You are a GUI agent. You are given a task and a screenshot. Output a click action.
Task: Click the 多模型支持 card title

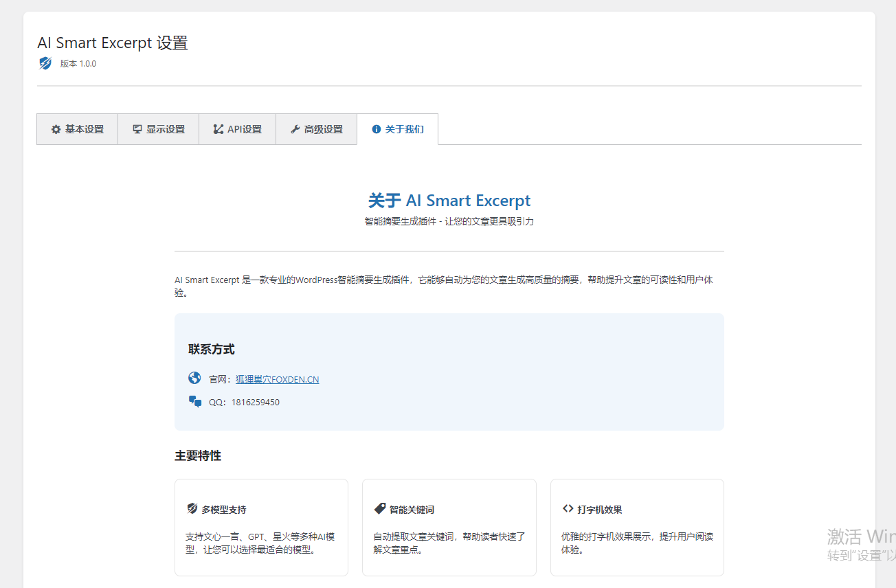click(x=224, y=510)
